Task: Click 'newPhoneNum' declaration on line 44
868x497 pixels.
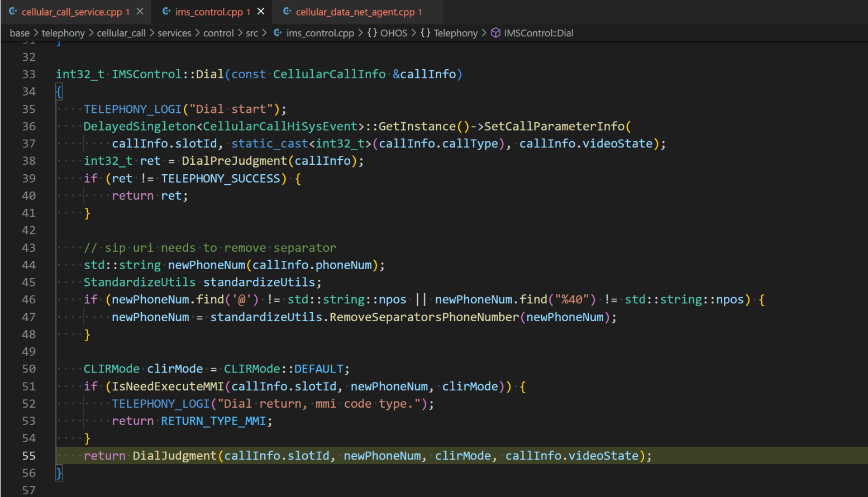Action: (207, 265)
